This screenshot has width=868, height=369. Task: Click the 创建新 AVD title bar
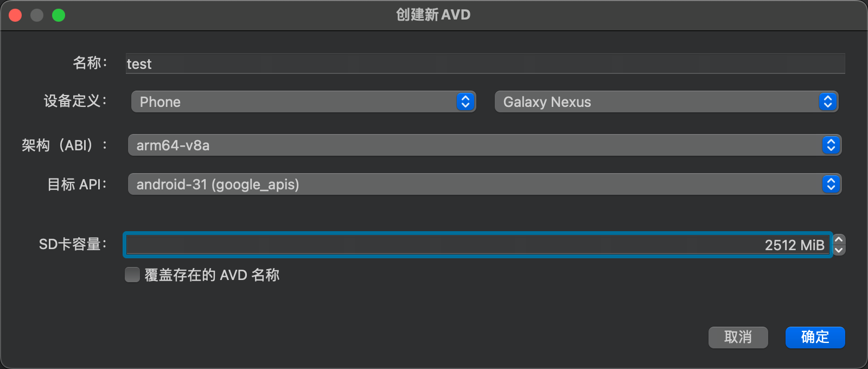pos(433,15)
